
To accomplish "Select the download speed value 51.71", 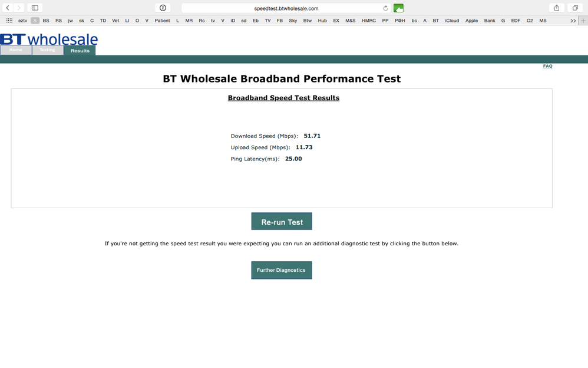I will coord(312,136).
